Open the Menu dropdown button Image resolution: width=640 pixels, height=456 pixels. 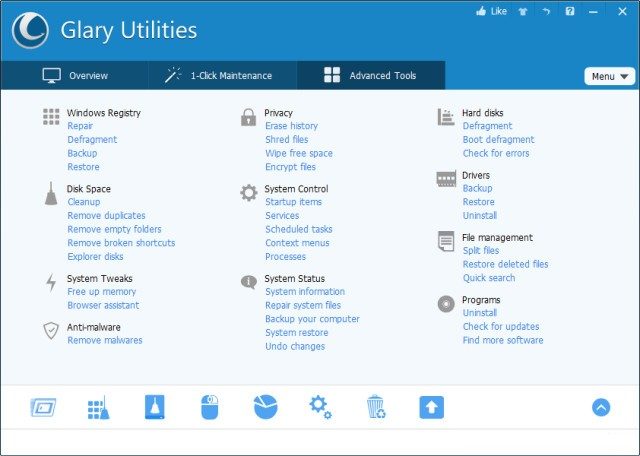609,76
